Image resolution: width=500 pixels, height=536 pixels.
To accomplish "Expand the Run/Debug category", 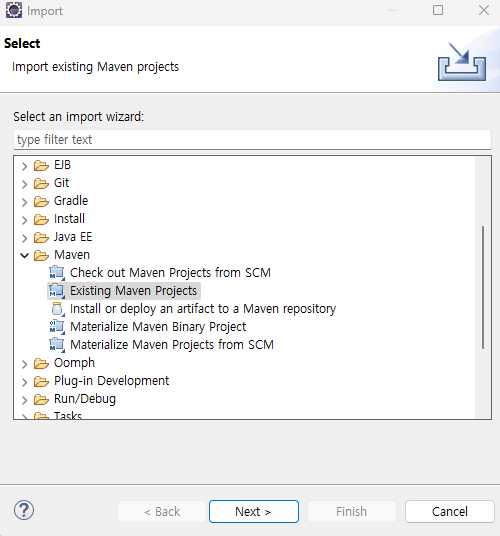I will (24, 400).
